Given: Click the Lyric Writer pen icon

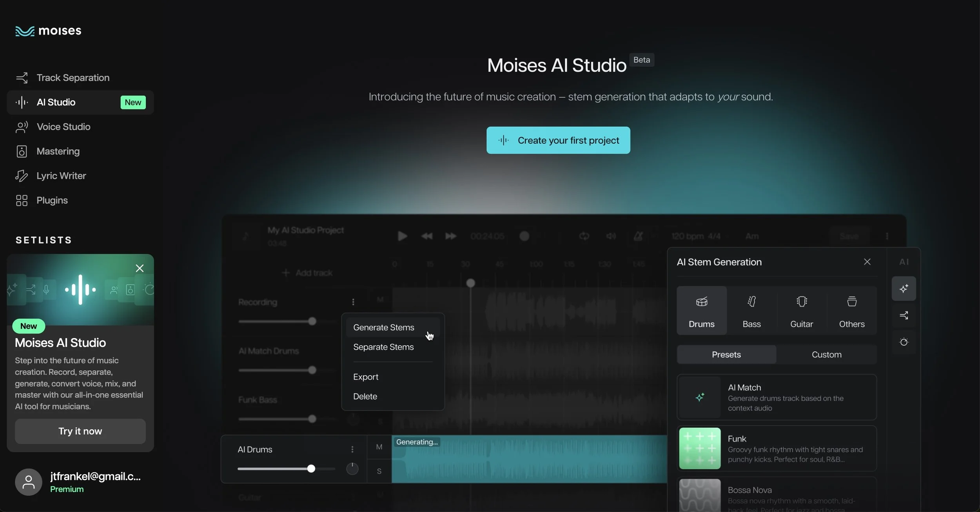Looking at the screenshot, I should 22,176.
